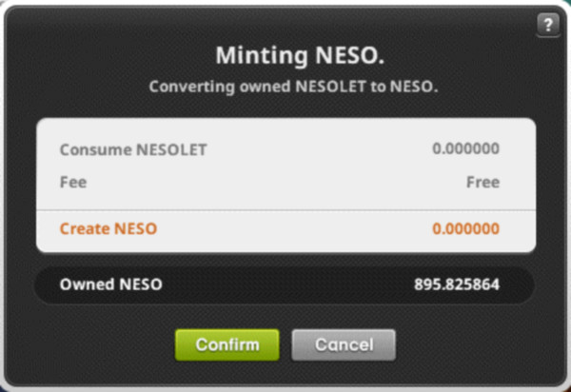The height and width of the screenshot is (392, 571).
Task: Click the dark Owned NESO bar's middle
Action: click(x=285, y=284)
